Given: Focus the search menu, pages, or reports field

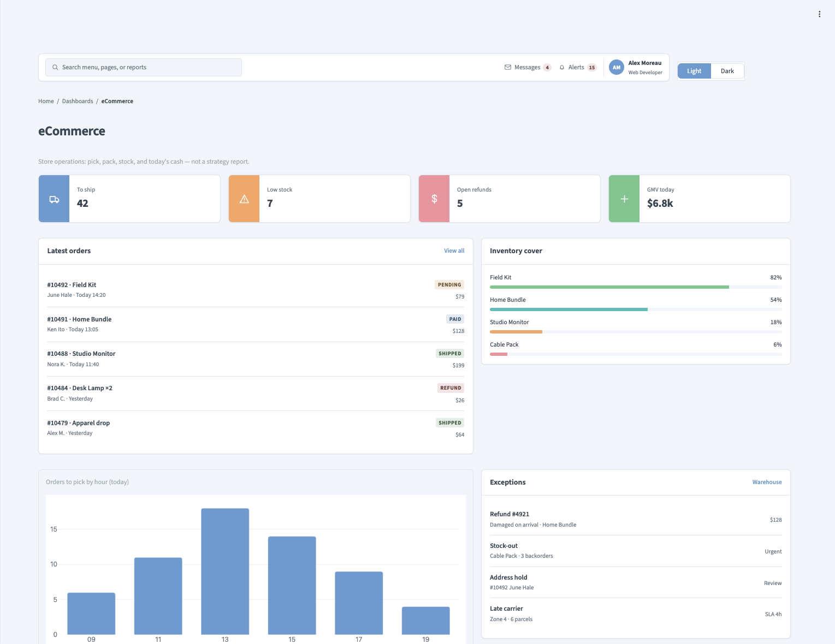Looking at the screenshot, I should [144, 68].
